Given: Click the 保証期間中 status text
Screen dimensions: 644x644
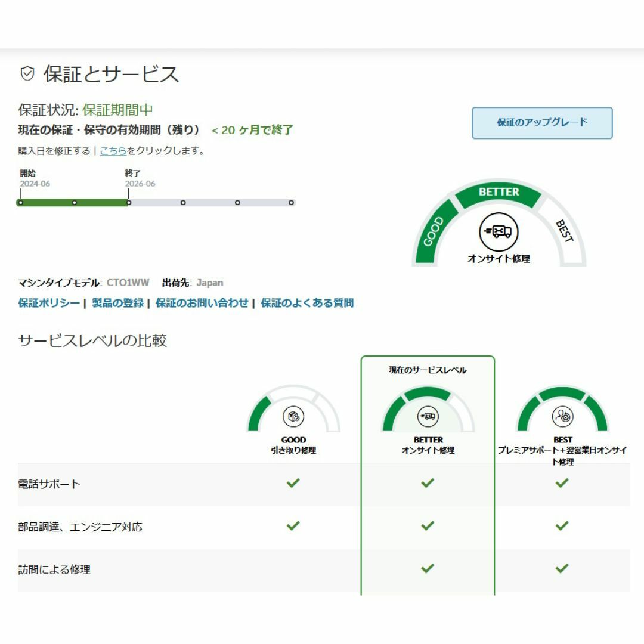Looking at the screenshot, I should click(117, 110).
